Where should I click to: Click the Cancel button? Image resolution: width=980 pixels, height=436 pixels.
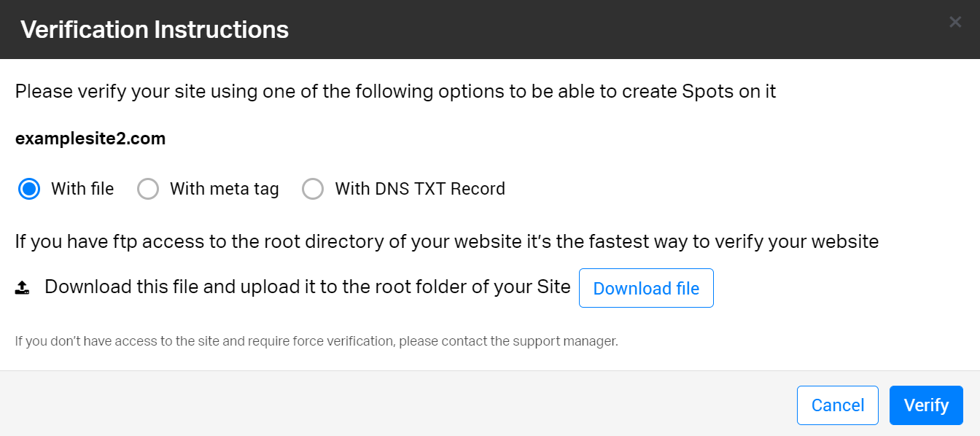coord(837,405)
